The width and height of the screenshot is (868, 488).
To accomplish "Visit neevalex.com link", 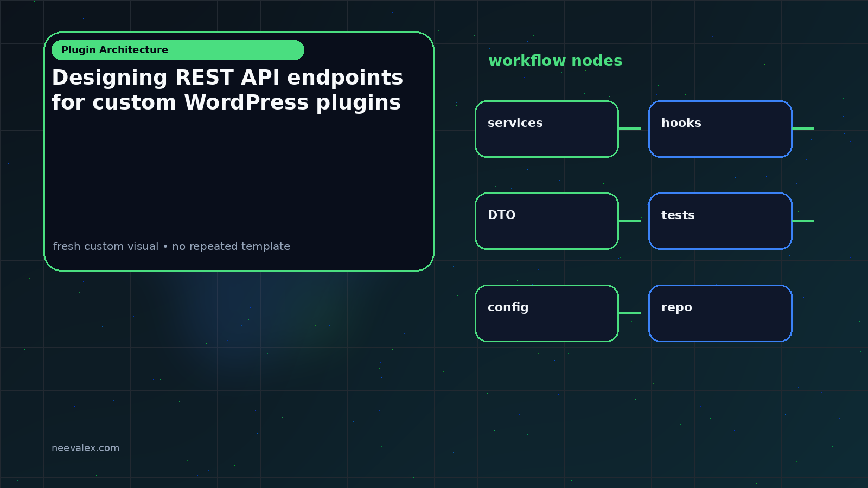I will (85, 448).
